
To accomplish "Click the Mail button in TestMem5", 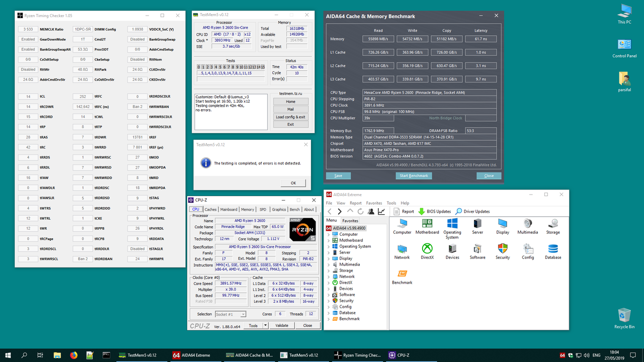I will 290,109.
